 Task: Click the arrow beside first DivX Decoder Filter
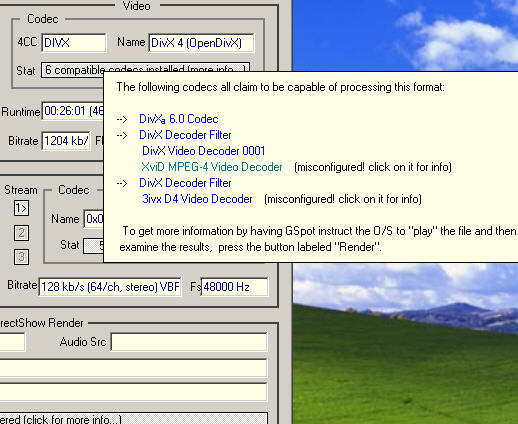[x=122, y=135]
